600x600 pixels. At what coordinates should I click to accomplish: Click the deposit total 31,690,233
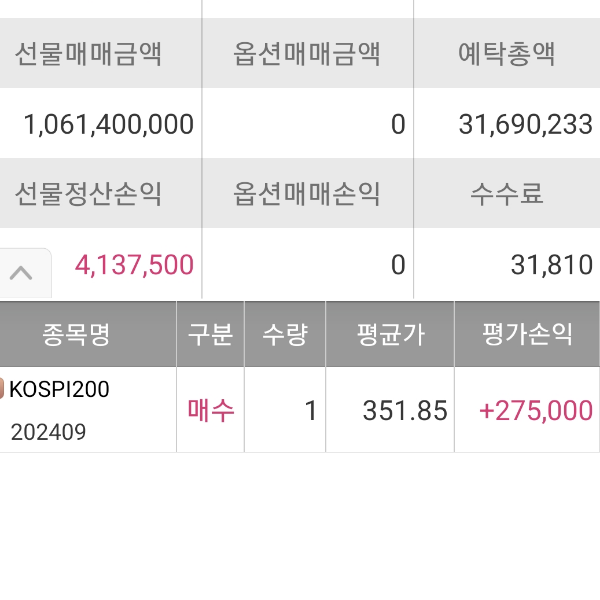tap(525, 124)
